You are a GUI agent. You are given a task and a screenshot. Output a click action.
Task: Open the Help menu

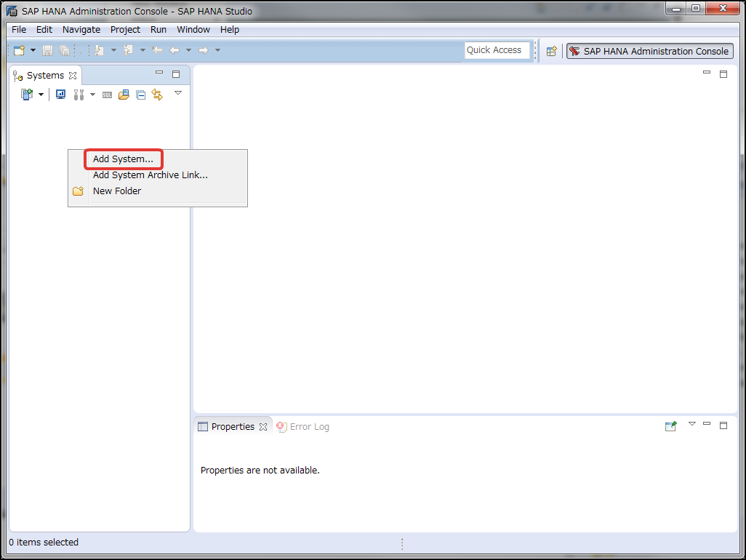click(229, 30)
